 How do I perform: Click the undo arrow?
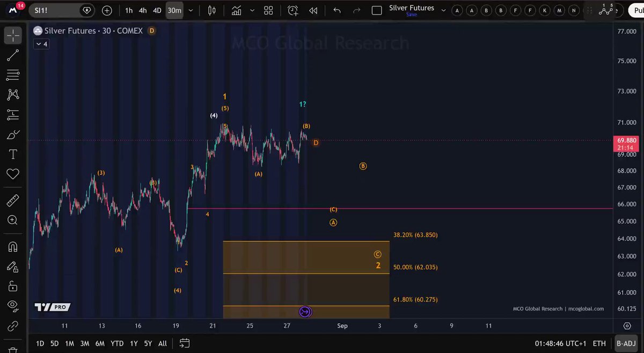[337, 10]
